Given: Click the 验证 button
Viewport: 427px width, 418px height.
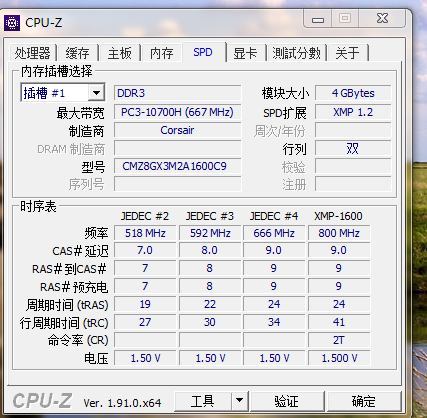Looking at the screenshot, I should 287,401.
